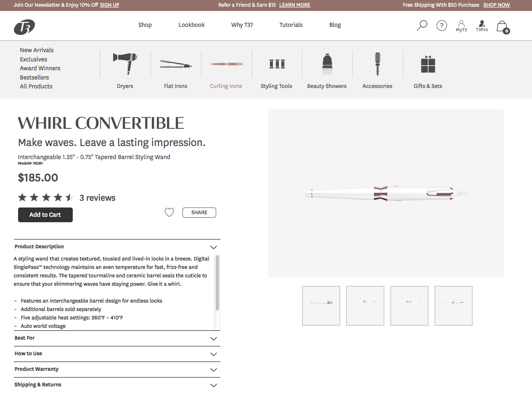Image resolution: width=532 pixels, height=399 pixels.
Task: Open the shopping cart icon
Action: 503,27
